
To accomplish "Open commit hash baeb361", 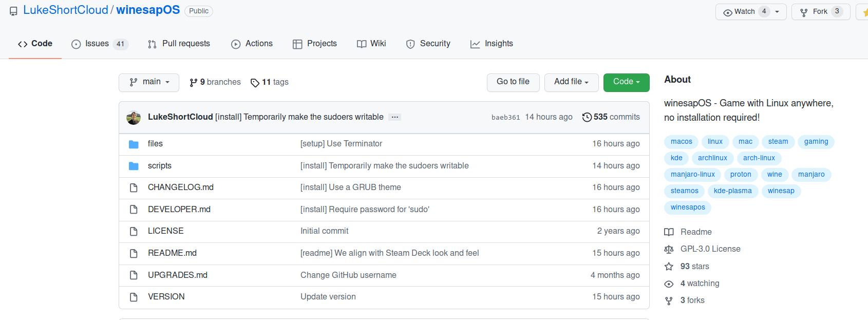I will point(505,118).
